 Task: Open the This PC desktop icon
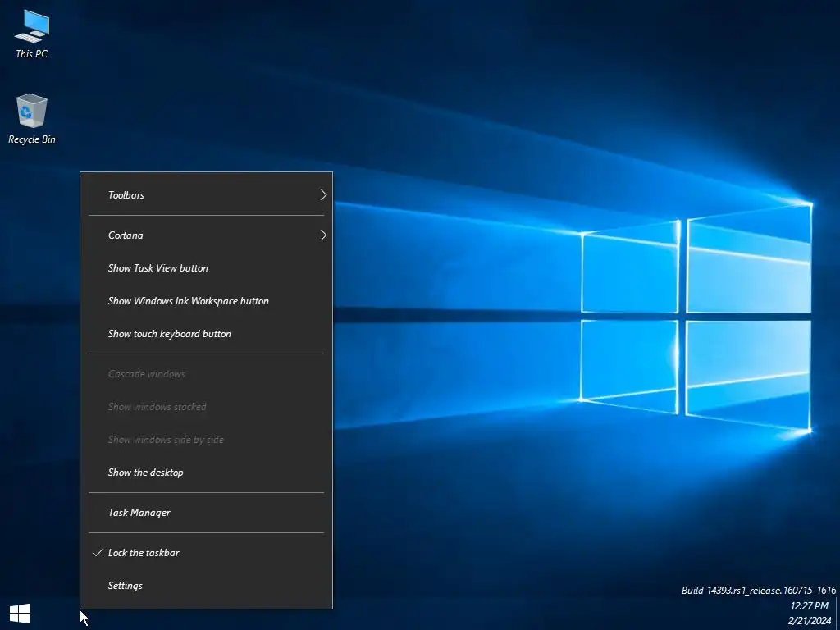31,34
